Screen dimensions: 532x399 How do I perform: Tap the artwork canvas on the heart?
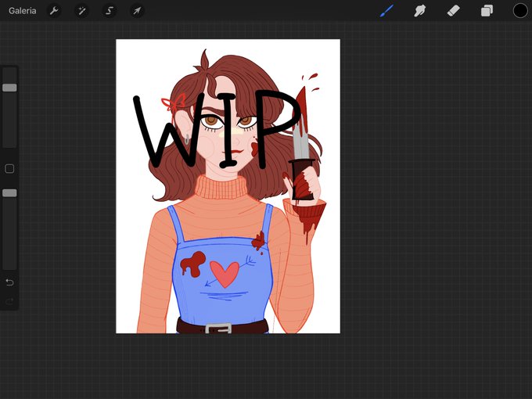click(225, 274)
